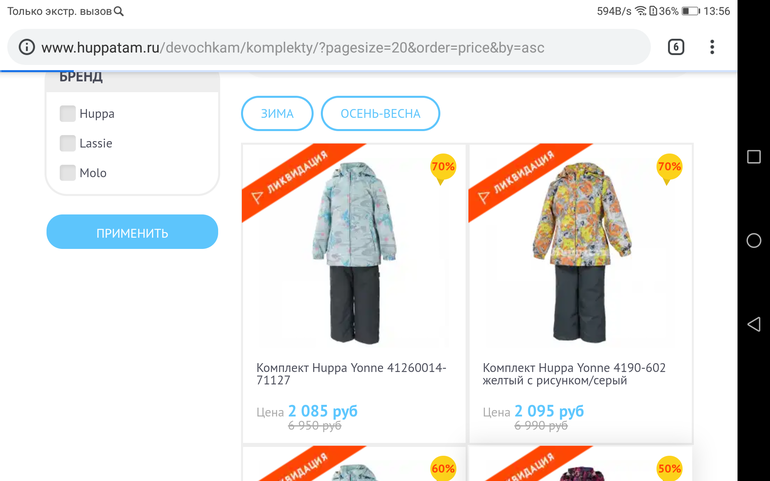
Task: Click the yellow patterned jacket set image
Action: (581, 253)
